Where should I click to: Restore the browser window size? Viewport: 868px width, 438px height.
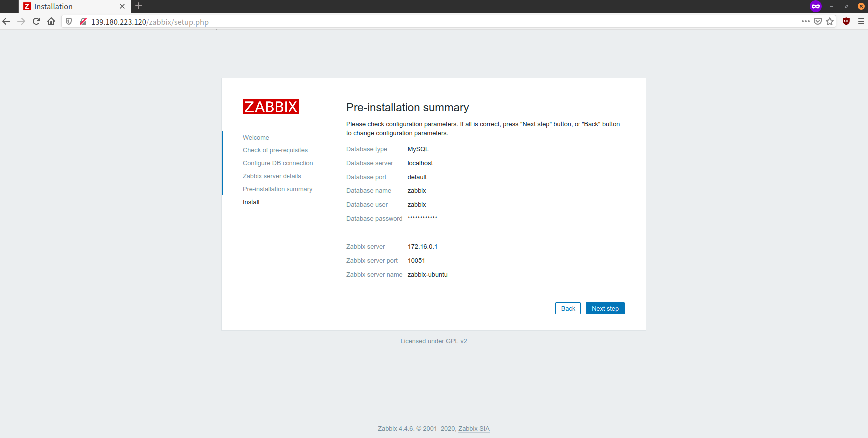(x=846, y=6)
